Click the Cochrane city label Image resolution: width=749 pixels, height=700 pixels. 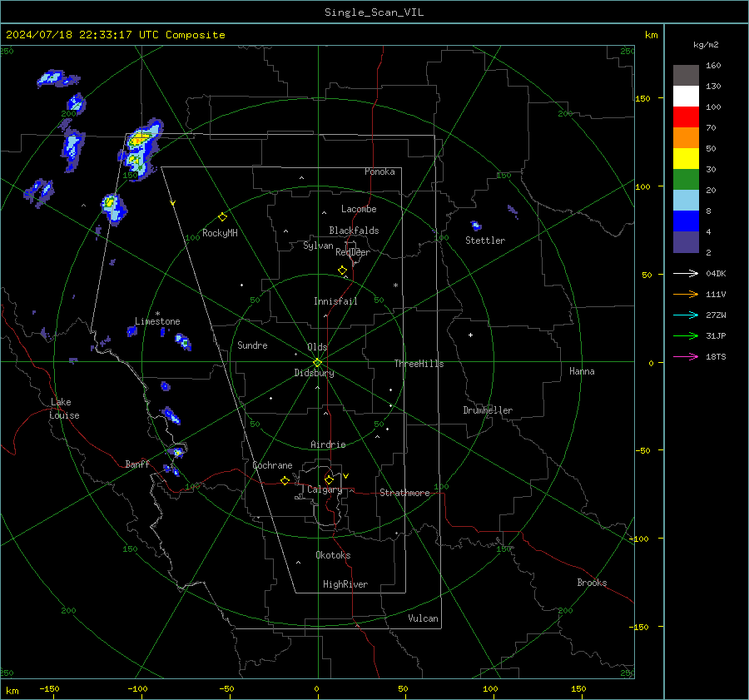(272, 465)
